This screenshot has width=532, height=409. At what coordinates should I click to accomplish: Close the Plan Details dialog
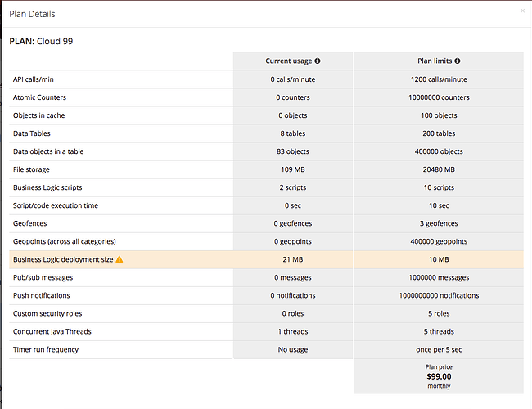point(523,11)
